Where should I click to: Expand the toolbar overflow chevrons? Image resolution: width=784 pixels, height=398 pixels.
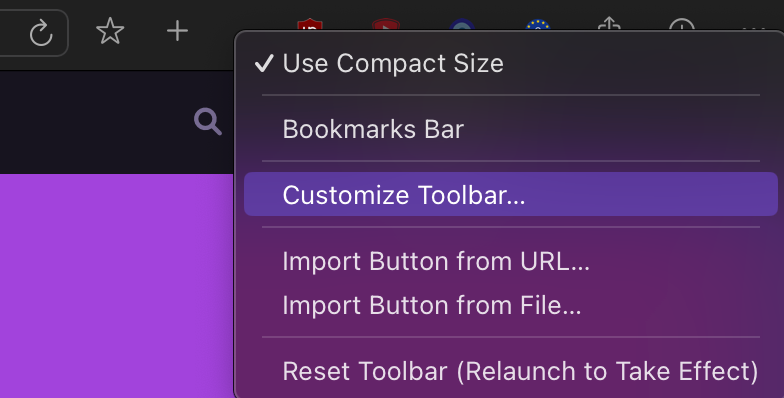(754, 29)
